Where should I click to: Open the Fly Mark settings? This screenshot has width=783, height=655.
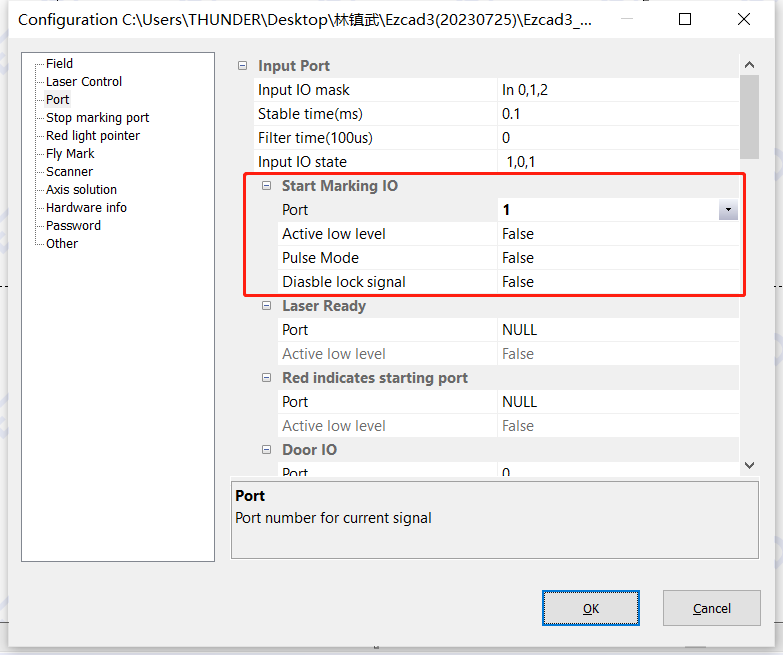(x=70, y=153)
